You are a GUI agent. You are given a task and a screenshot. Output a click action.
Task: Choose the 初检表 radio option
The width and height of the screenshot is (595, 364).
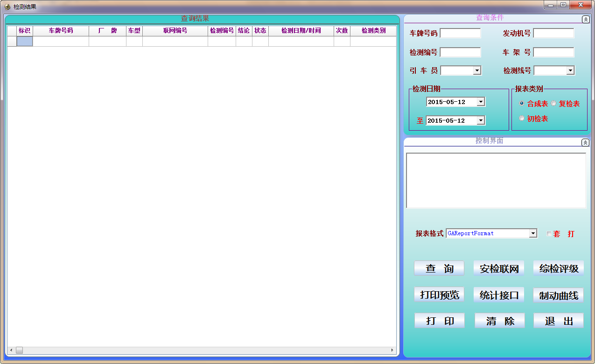522,119
